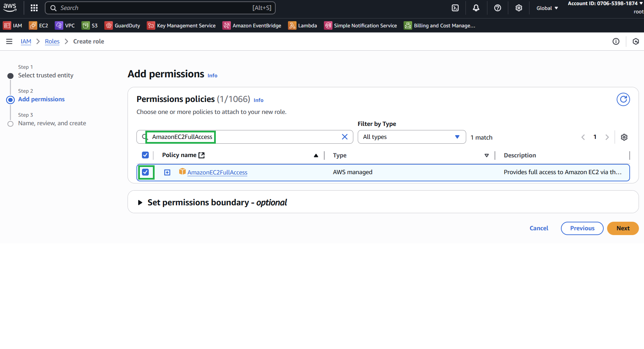Open settings gear in top bar
This screenshot has width=644, height=349.
tap(519, 8)
